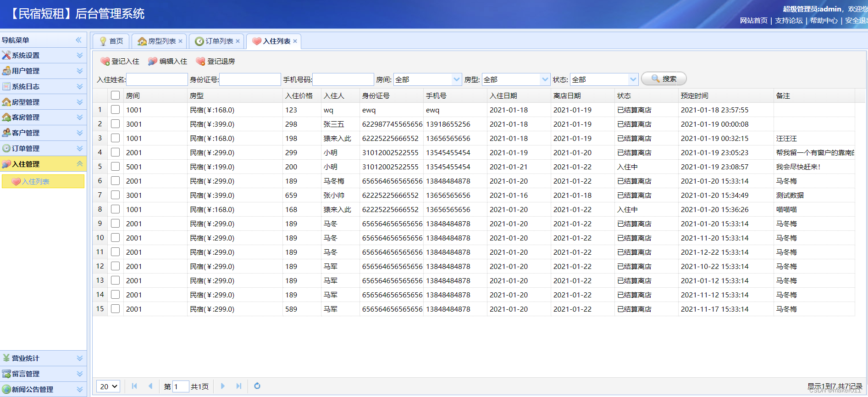Focus the 入住姓名 input field
Image resolution: width=868 pixels, height=397 pixels.
coord(157,79)
